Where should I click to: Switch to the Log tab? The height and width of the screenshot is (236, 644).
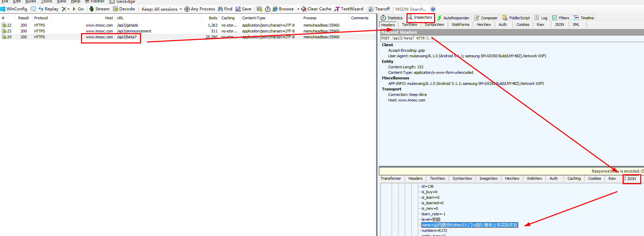541,18
